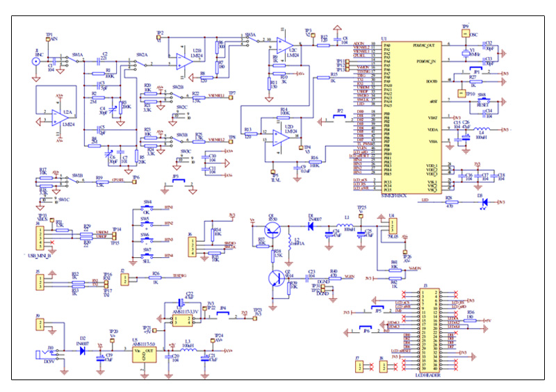
Task: Click the Q2 9014 transistor symbol
Action: pyautogui.click(x=276, y=279)
